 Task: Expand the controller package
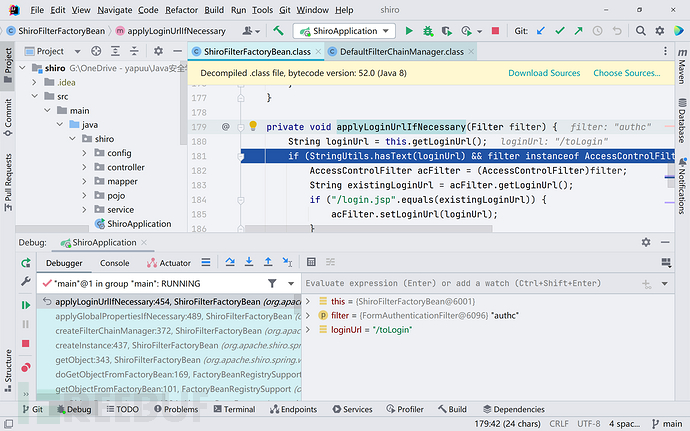click(84, 167)
